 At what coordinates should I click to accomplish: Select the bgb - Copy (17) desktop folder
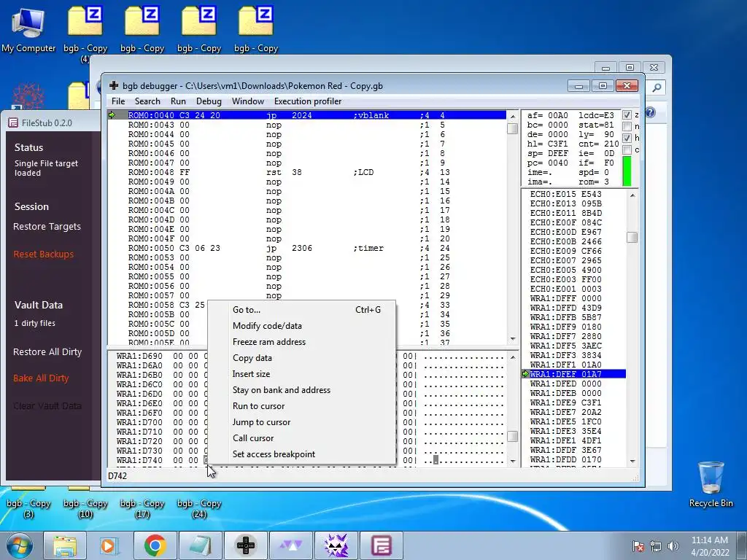click(x=142, y=508)
